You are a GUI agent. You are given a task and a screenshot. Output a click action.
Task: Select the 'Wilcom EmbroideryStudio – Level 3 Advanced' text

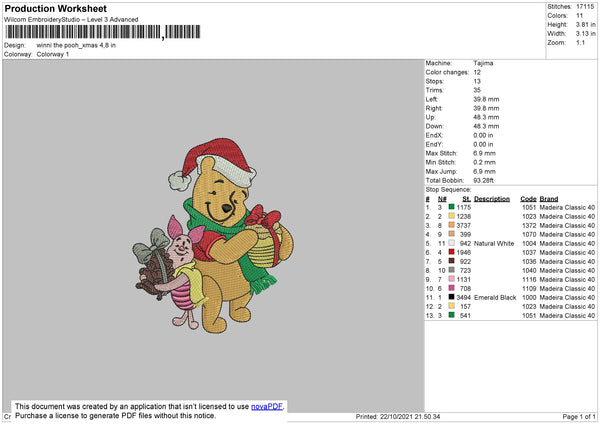(71, 20)
